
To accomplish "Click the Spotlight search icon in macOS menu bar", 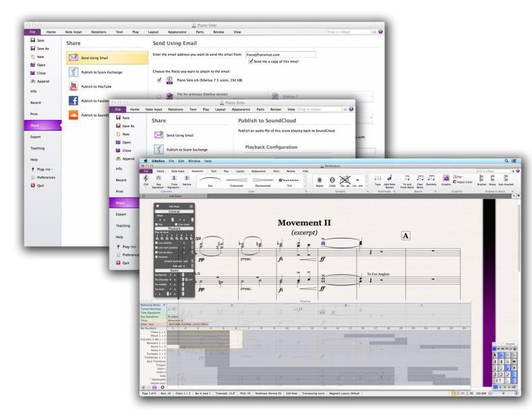I will (x=506, y=161).
